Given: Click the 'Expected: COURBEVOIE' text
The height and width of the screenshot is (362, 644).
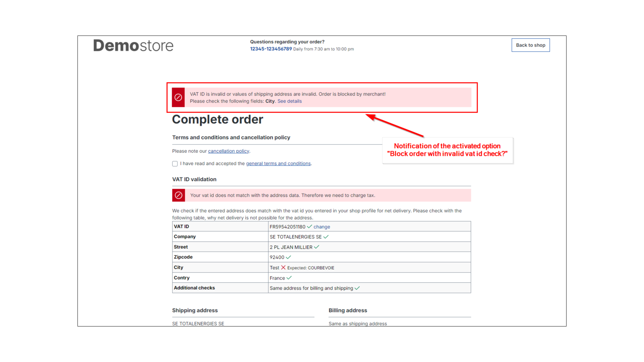Looking at the screenshot, I should [311, 268].
